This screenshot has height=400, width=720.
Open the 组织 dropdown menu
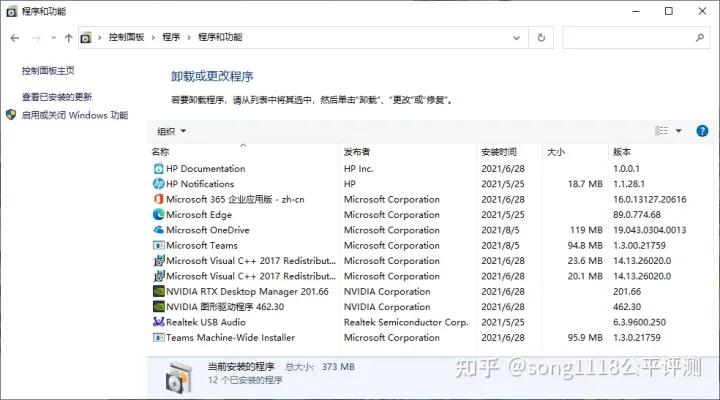pos(171,131)
